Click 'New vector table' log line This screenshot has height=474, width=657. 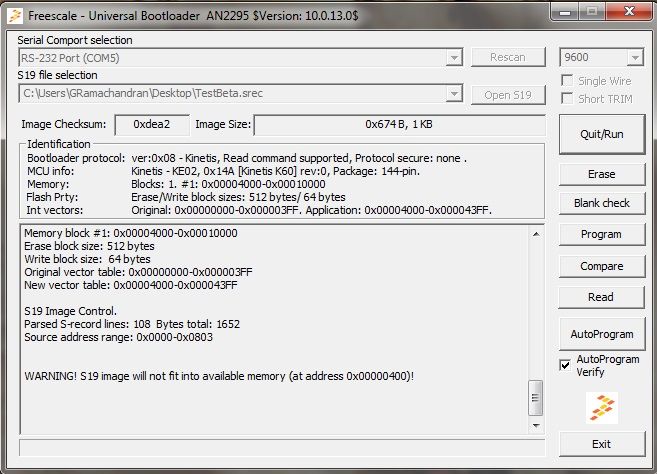(x=131, y=285)
